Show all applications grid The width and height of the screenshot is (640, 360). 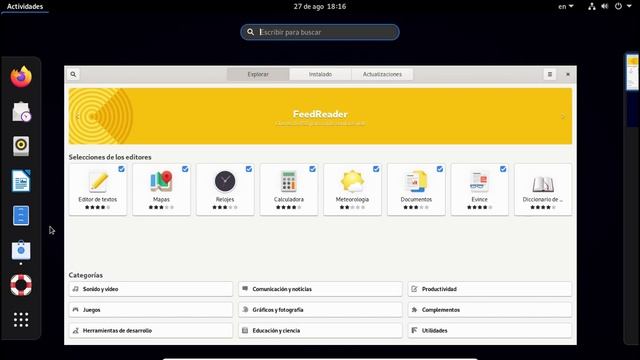(x=21, y=320)
